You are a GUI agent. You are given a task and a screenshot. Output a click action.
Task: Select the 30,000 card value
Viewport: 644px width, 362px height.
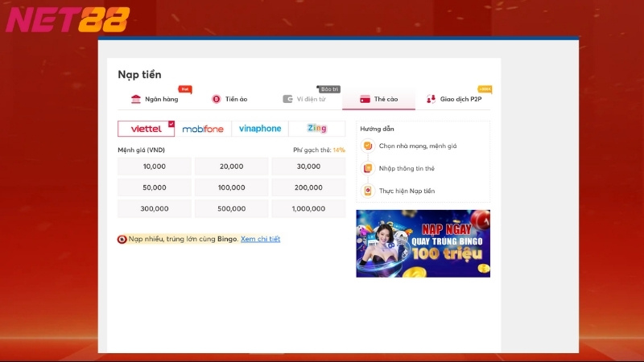[308, 167]
